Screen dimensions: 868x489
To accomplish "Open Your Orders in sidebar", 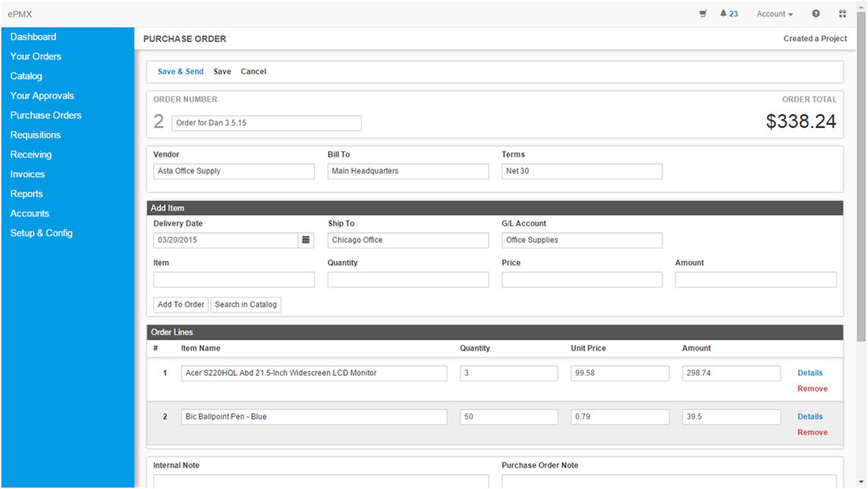I will [36, 56].
